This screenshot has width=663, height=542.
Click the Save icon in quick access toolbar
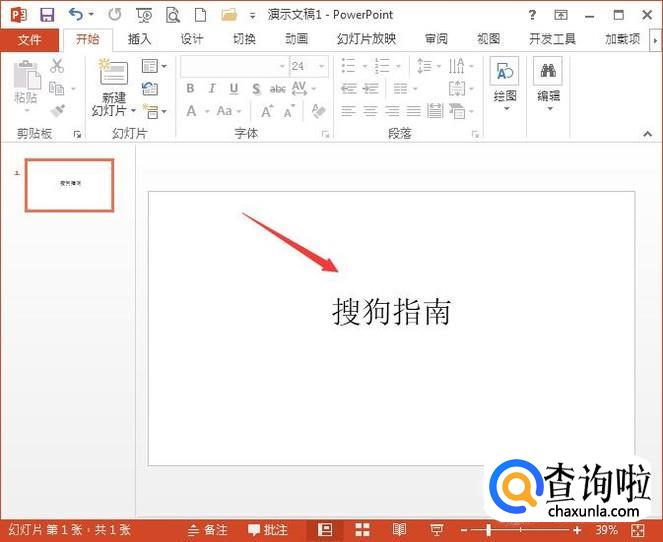click(46, 15)
